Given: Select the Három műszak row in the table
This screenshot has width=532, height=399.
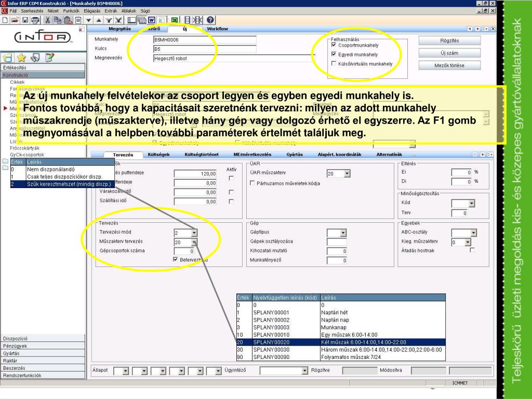Looking at the screenshot, I should [341, 350].
